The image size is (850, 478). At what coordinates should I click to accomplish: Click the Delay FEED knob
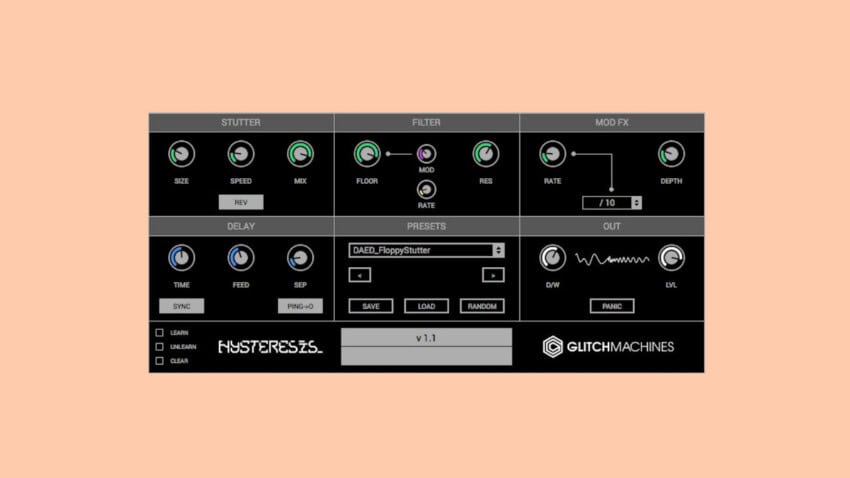click(241, 258)
